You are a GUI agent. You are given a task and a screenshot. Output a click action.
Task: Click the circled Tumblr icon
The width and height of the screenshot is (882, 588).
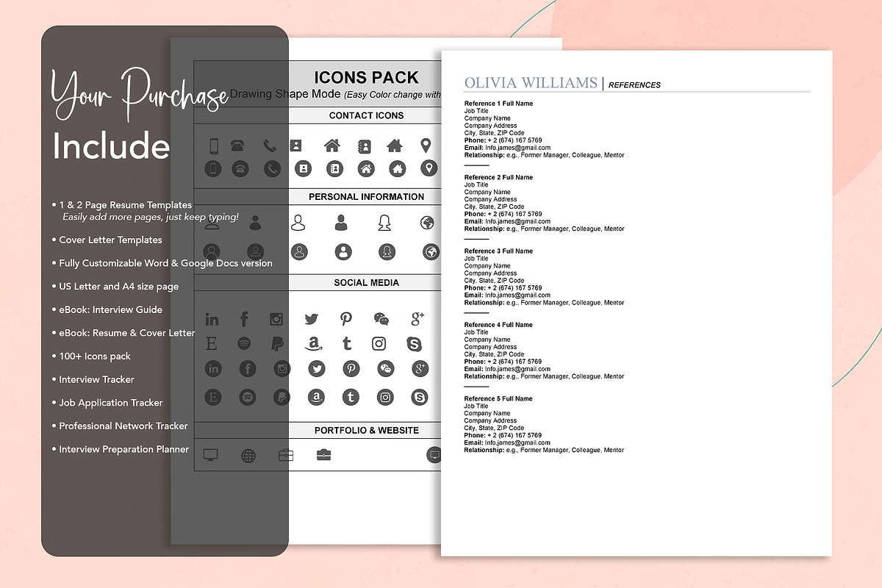click(351, 398)
